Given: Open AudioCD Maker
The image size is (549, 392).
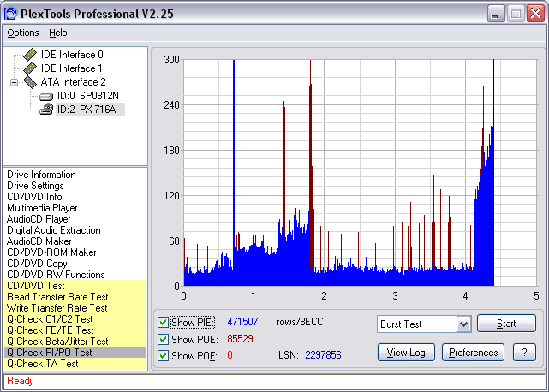Looking at the screenshot, I should tap(39, 241).
